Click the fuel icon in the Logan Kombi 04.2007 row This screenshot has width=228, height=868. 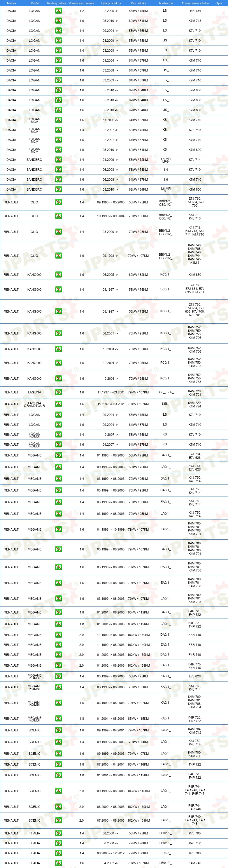point(58,445)
